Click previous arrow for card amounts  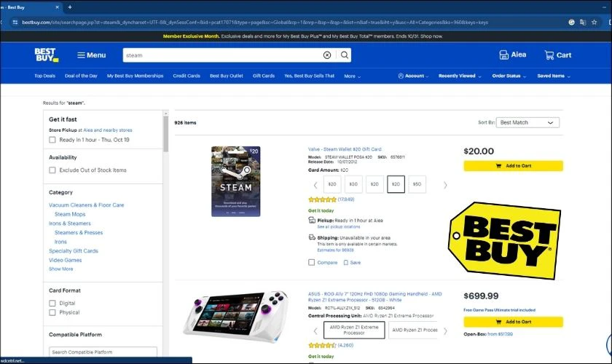[x=315, y=185]
